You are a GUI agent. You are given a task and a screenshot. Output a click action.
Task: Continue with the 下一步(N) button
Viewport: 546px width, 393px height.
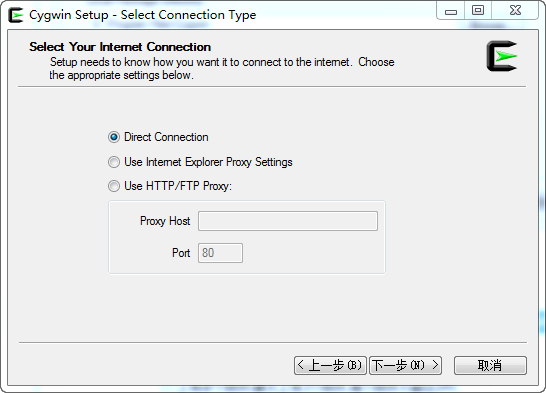[x=406, y=365]
